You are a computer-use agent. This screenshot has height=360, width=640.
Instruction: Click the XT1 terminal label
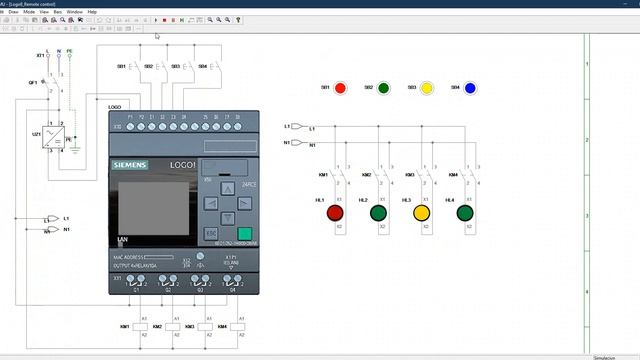coord(40,56)
